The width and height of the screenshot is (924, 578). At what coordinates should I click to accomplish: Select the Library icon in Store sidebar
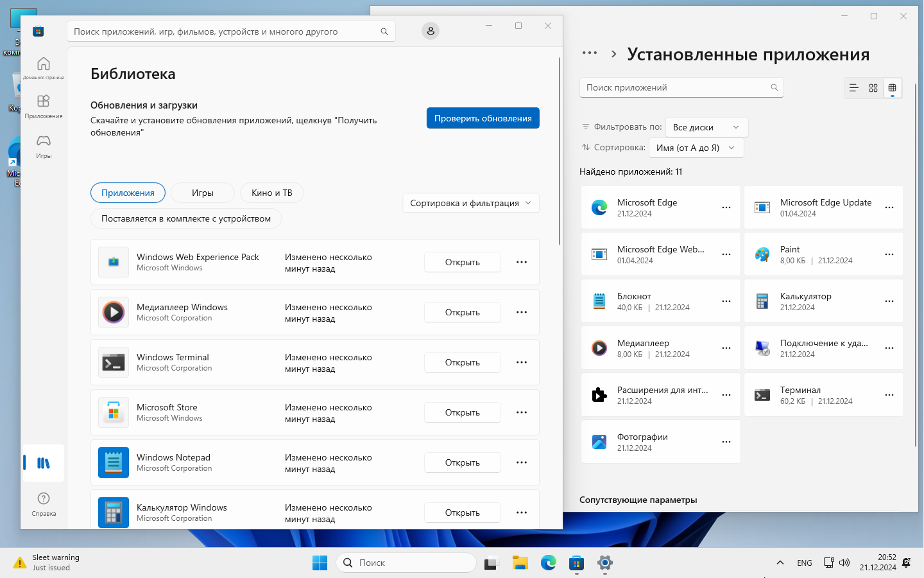click(x=43, y=463)
